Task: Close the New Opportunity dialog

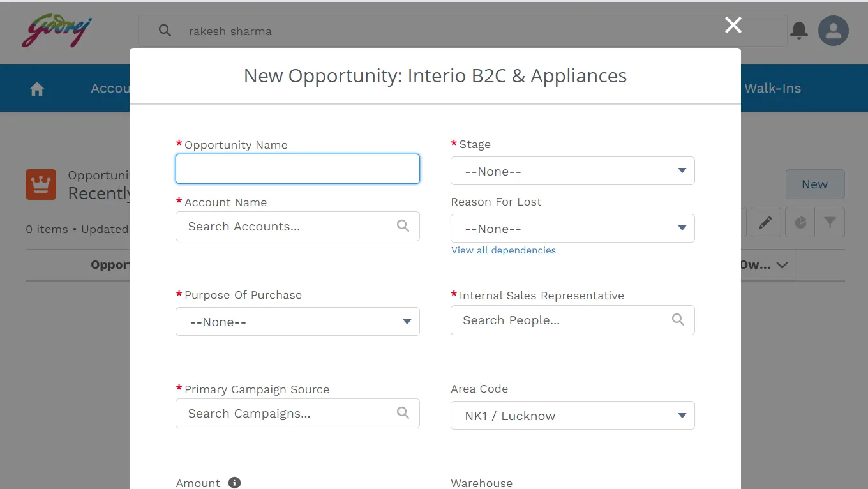Action: pos(733,25)
